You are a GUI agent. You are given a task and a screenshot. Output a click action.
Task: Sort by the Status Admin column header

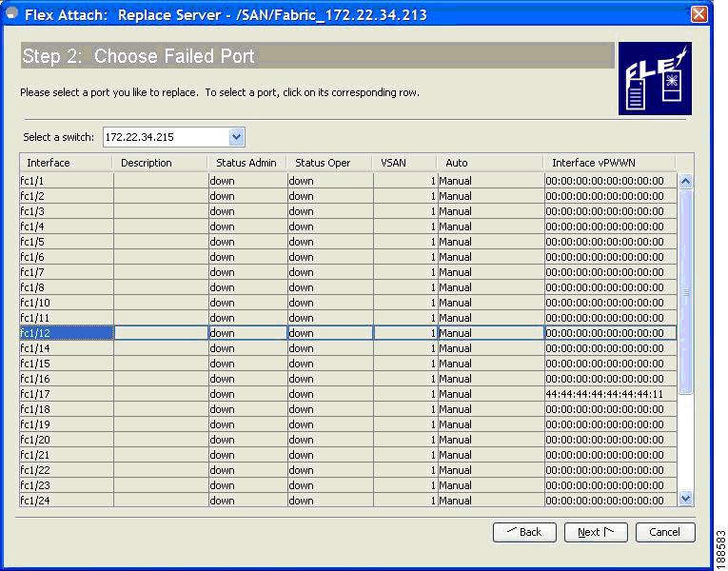(246, 163)
